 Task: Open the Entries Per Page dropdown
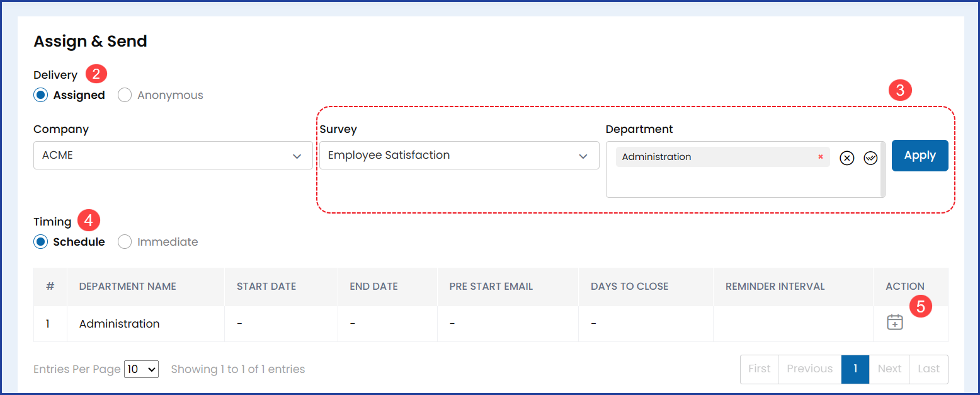pos(141,369)
